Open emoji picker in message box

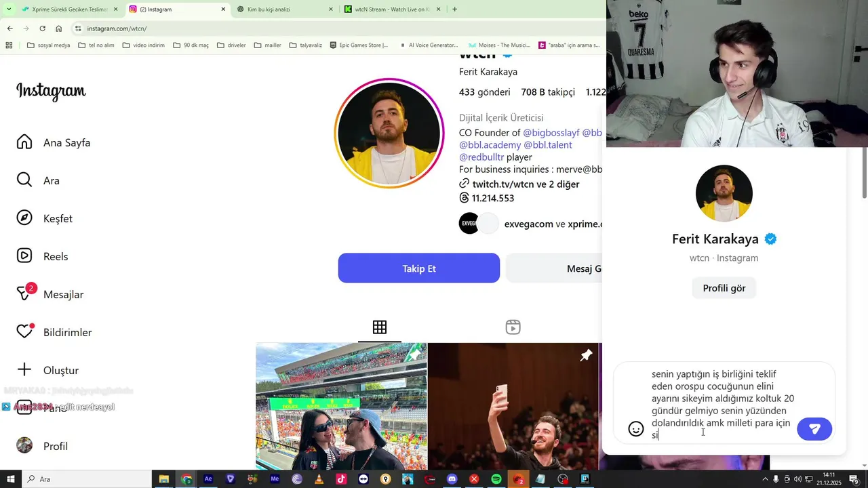(x=636, y=429)
